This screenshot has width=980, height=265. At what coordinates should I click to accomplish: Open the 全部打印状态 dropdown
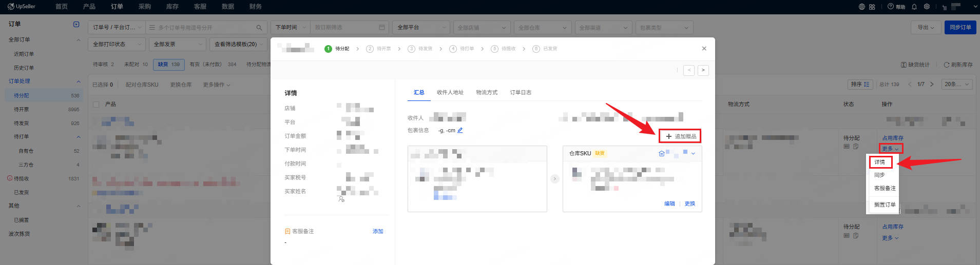click(117, 45)
